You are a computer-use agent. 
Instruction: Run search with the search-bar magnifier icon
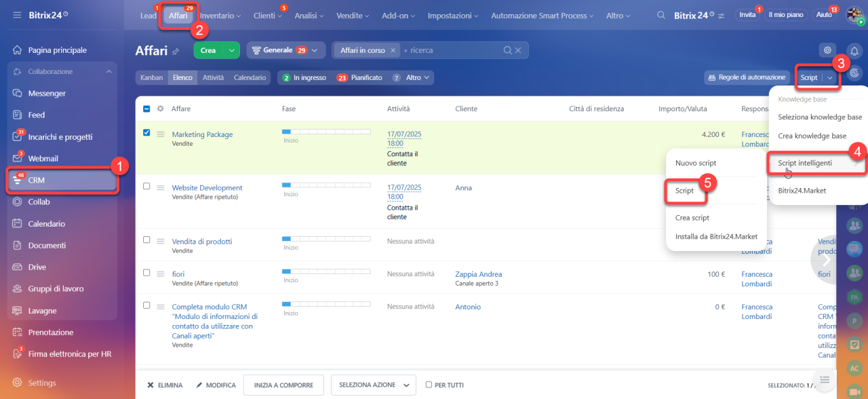click(507, 50)
